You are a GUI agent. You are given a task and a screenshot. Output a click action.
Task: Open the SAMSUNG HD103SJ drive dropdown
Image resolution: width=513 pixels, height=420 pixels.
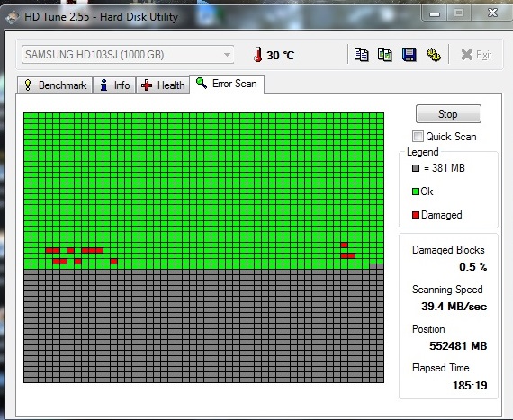pyautogui.click(x=128, y=55)
